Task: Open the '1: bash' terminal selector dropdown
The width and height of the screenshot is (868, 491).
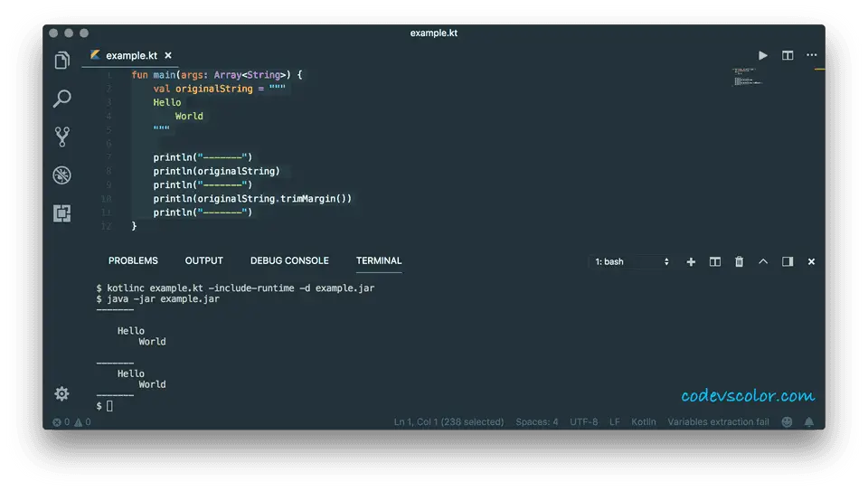Action: [632, 261]
